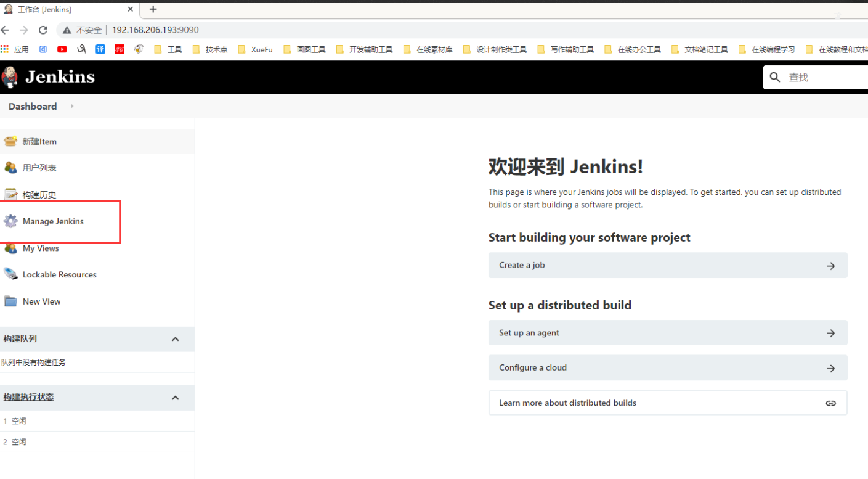Expand the Dashboard breadcrumb arrow
The width and height of the screenshot is (868, 479).
click(x=72, y=106)
